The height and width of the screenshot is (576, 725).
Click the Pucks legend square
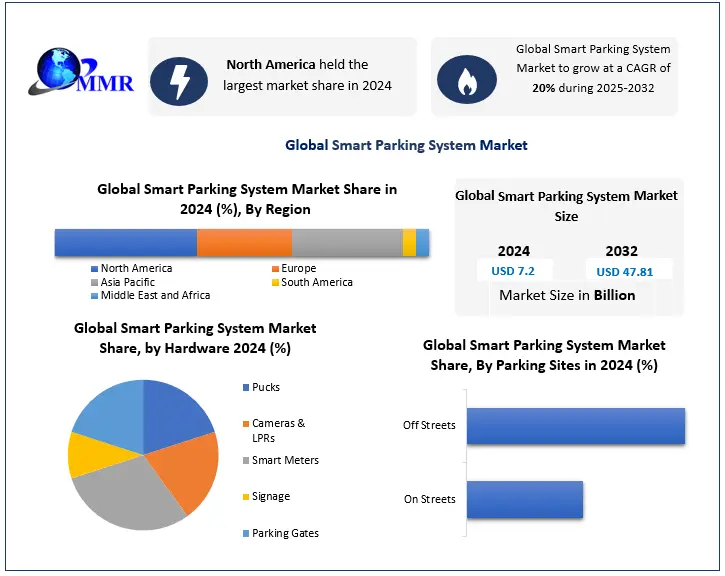(x=245, y=387)
